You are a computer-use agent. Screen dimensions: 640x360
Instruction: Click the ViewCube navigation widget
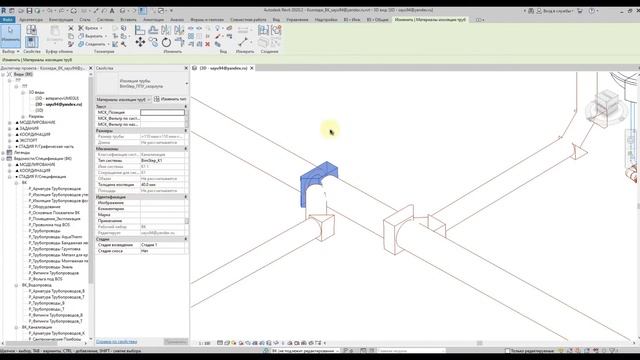click(x=607, y=106)
